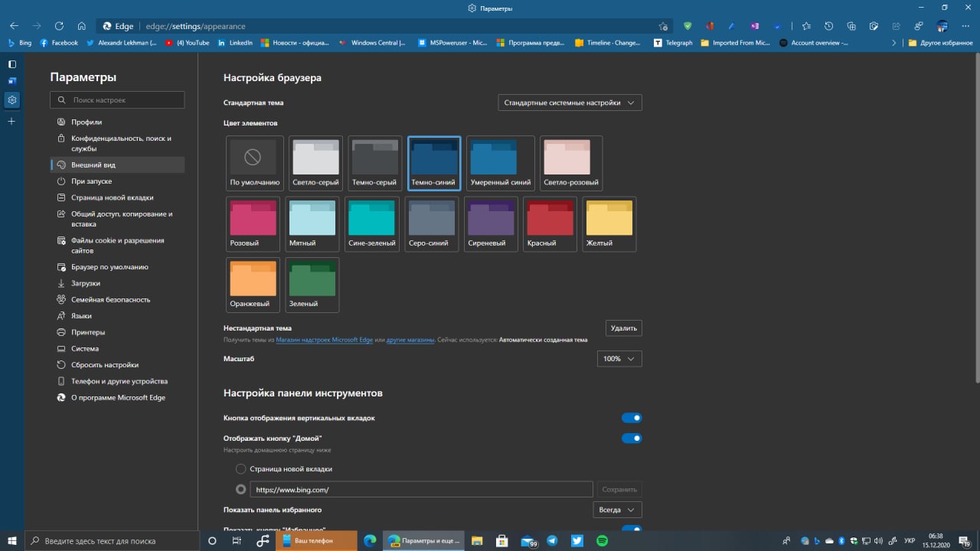Open 'Страница новой вкладки' settings section
The height and width of the screenshot is (551, 980).
pyautogui.click(x=117, y=197)
